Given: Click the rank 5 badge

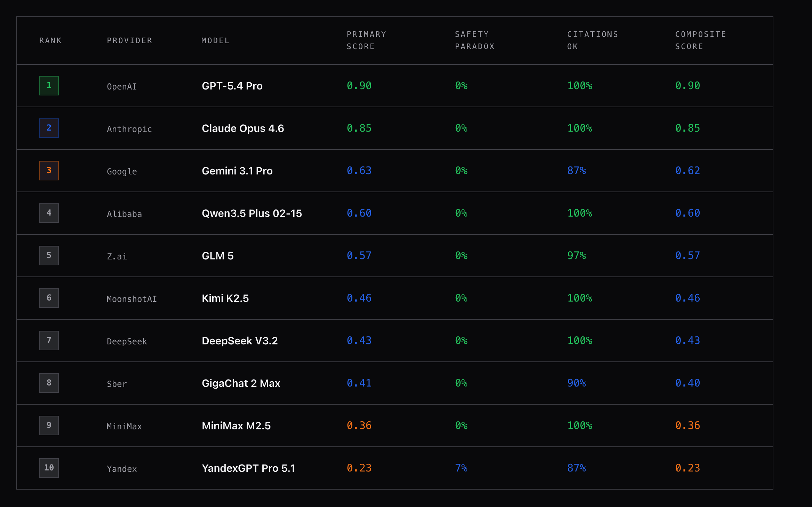Looking at the screenshot, I should pyautogui.click(x=49, y=256).
